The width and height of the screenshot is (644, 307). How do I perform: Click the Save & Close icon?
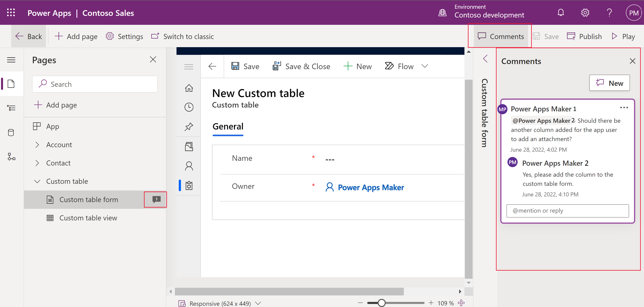point(276,66)
